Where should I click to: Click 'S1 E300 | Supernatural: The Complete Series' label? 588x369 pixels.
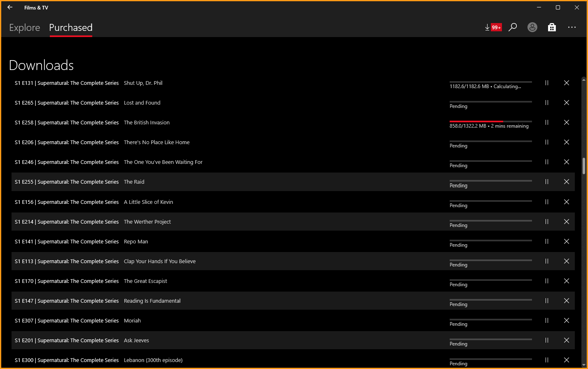click(x=67, y=360)
